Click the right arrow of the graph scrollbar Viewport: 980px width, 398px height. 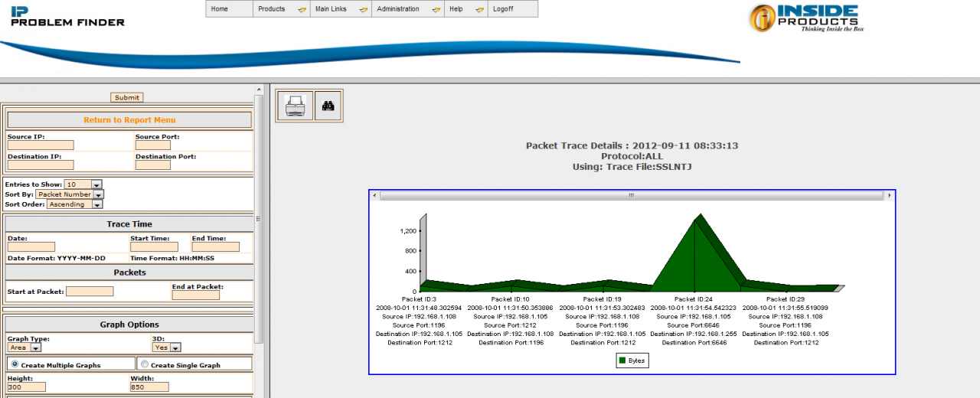pyautogui.click(x=890, y=196)
